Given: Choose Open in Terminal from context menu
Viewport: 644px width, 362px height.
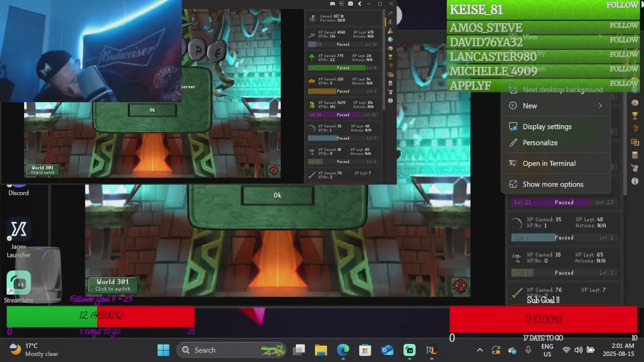Looking at the screenshot, I should [556, 163].
